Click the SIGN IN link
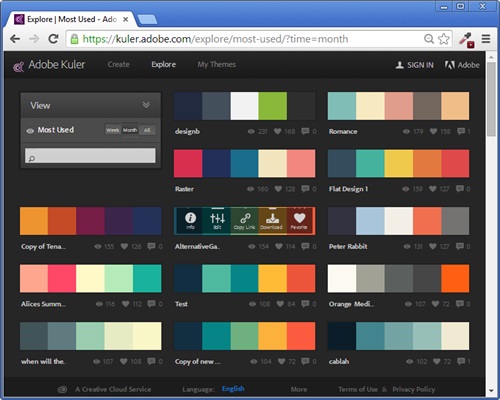 click(420, 65)
